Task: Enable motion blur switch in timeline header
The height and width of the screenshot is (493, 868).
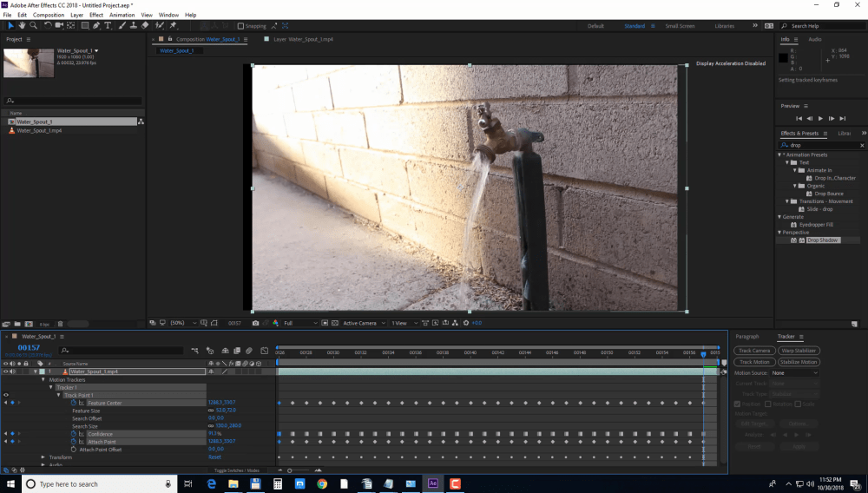Action: point(249,351)
